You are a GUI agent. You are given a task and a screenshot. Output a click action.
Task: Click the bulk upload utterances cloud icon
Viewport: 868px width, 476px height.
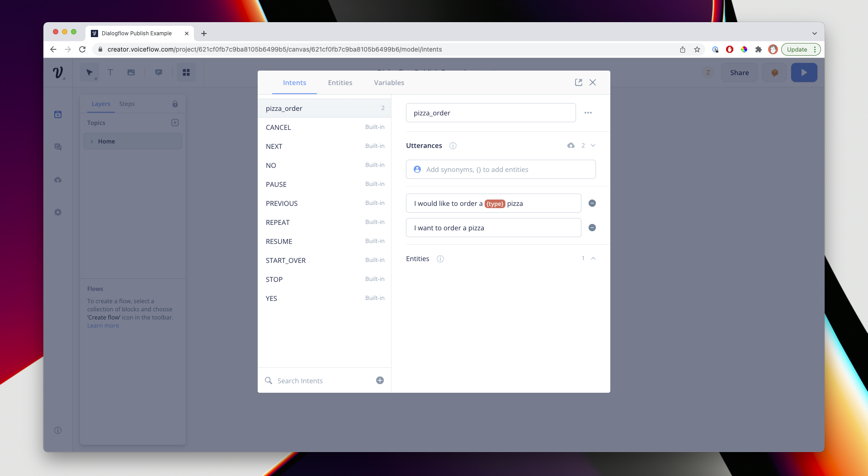tap(571, 146)
